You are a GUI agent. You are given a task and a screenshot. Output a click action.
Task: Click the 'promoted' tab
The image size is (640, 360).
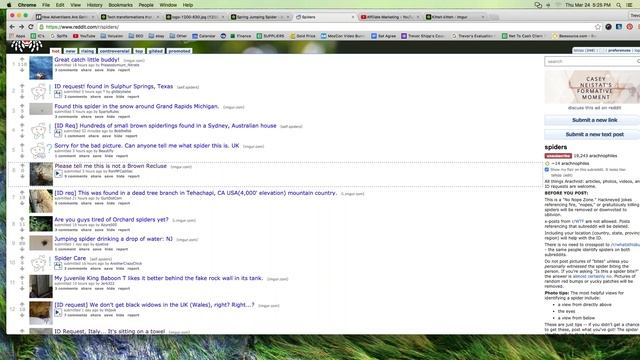tap(180, 51)
